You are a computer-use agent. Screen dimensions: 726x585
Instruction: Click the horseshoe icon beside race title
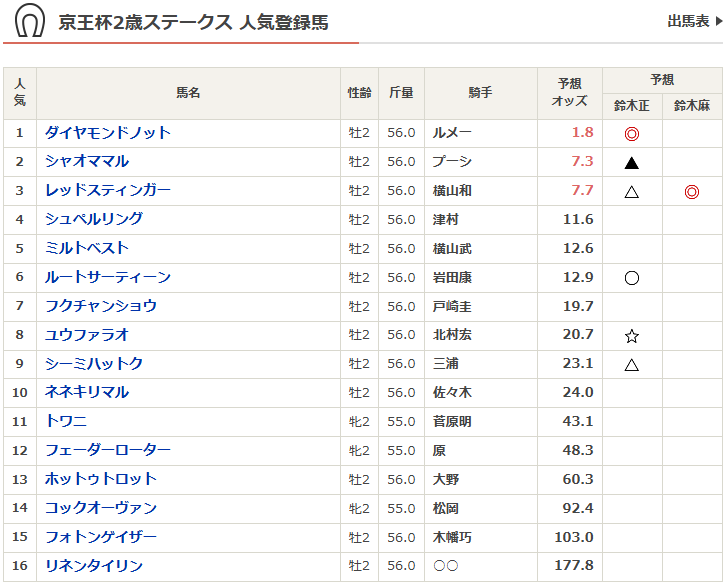tap(29, 21)
